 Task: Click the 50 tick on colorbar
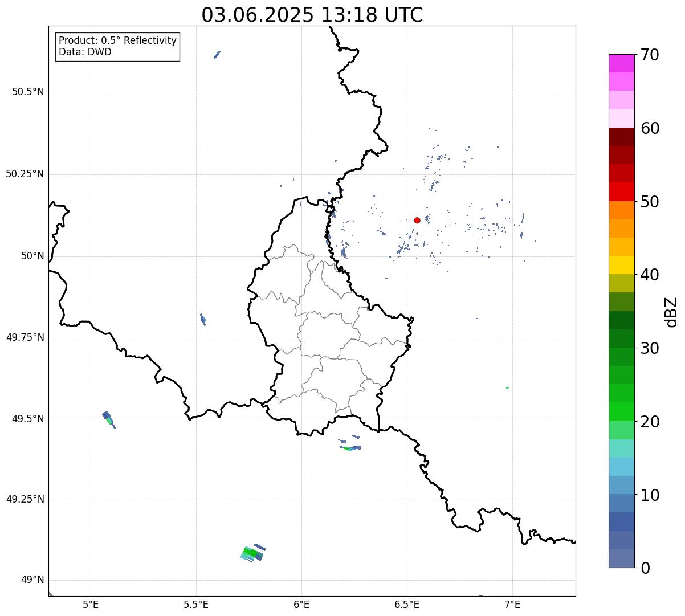[x=650, y=202]
